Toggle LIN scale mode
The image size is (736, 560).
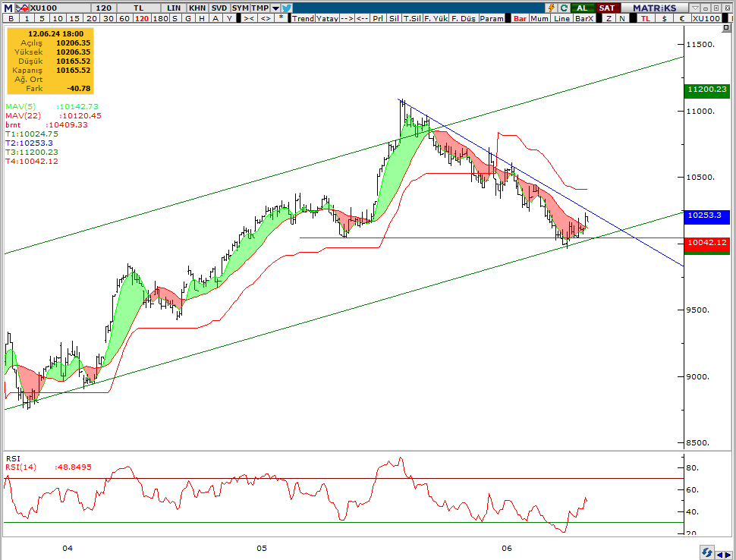[174, 8]
